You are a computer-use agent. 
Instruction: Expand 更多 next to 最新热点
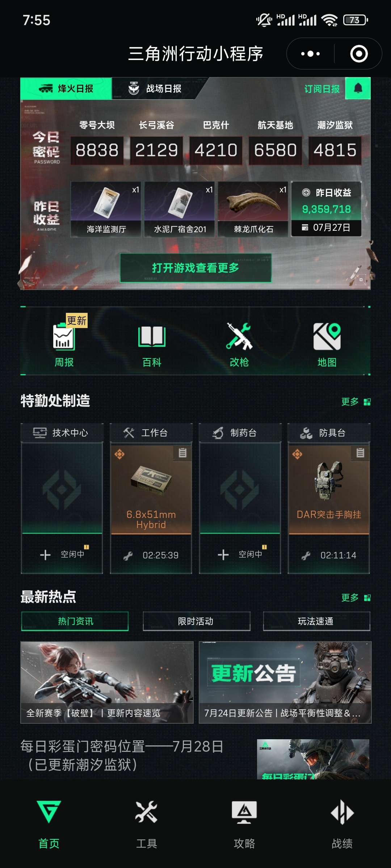(x=356, y=597)
